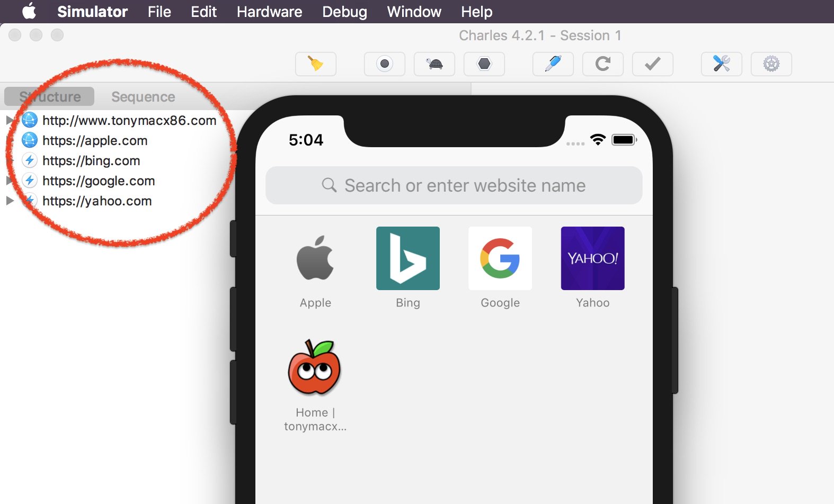834x504 pixels.
Task: Open the File menu
Action: click(159, 12)
